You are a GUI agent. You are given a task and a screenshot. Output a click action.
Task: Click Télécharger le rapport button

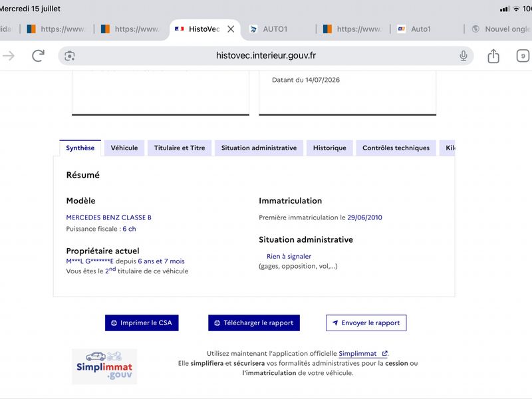254,323
